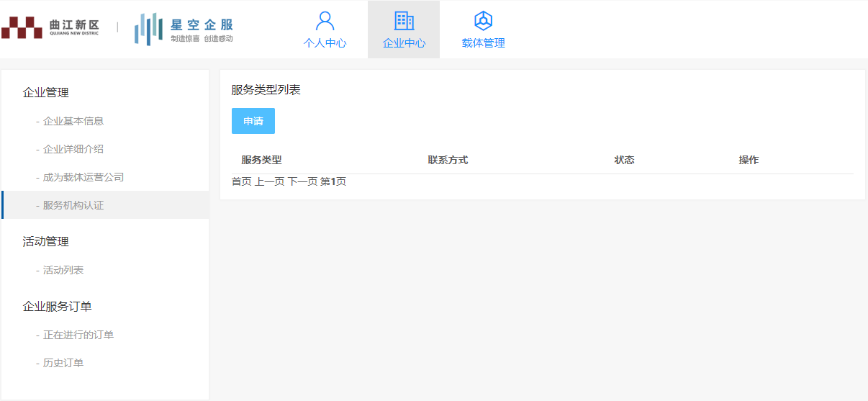This screenshot has width=868, height=401.
Task: Go to 首页 pagination link
Action: coord(241,181)
